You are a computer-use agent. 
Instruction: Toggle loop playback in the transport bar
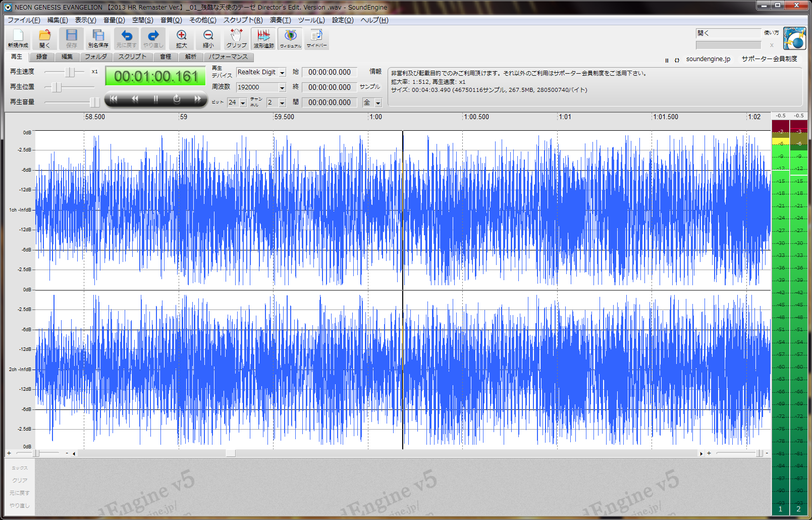177,99
